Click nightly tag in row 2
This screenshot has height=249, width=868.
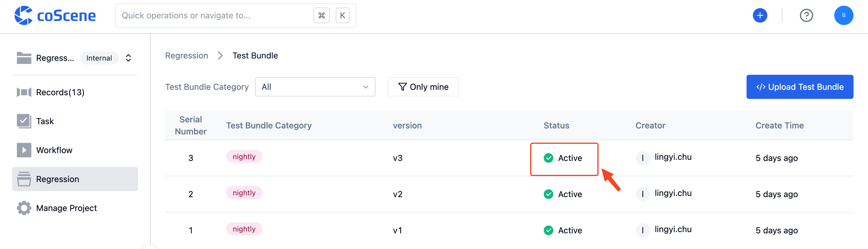pyautogui.click(x=244, y=193)
